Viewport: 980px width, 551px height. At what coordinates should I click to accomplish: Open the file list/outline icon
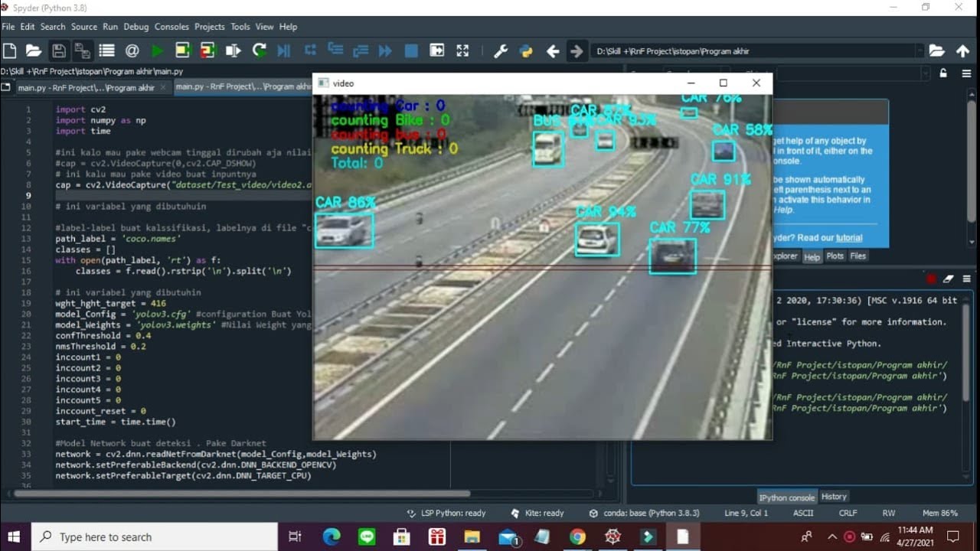tap(106, 51)
